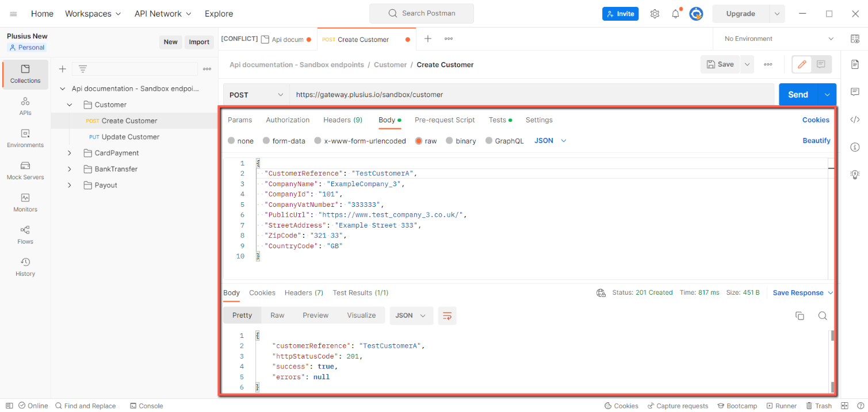Open the Environments sidebar panel
This screenshot has height=412, width=868.
[25, 138]
